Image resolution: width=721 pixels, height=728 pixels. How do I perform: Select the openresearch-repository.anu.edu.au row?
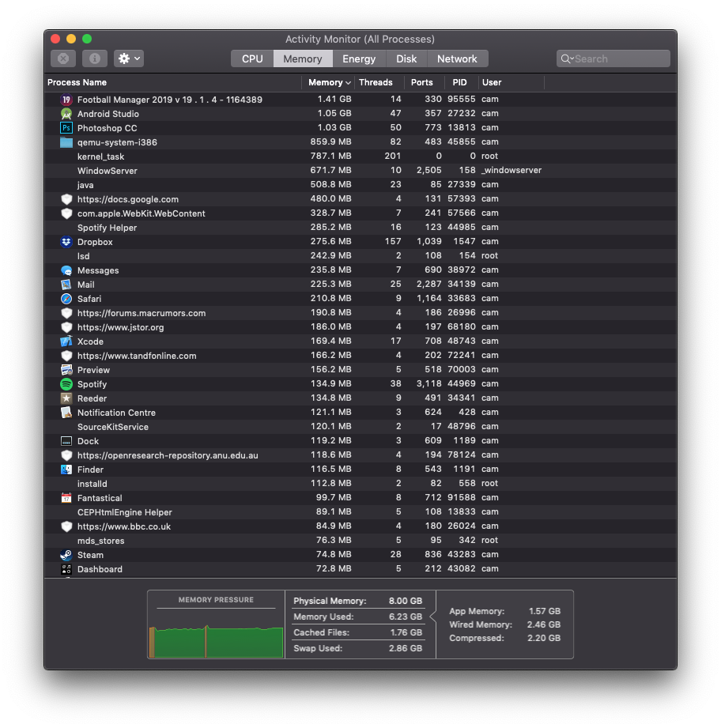360,455
